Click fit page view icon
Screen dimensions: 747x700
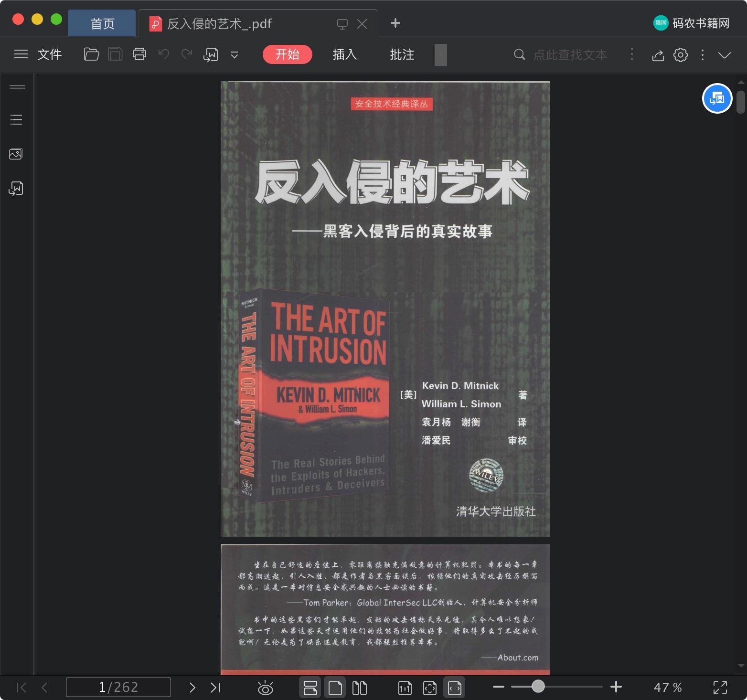click(430, 688)
